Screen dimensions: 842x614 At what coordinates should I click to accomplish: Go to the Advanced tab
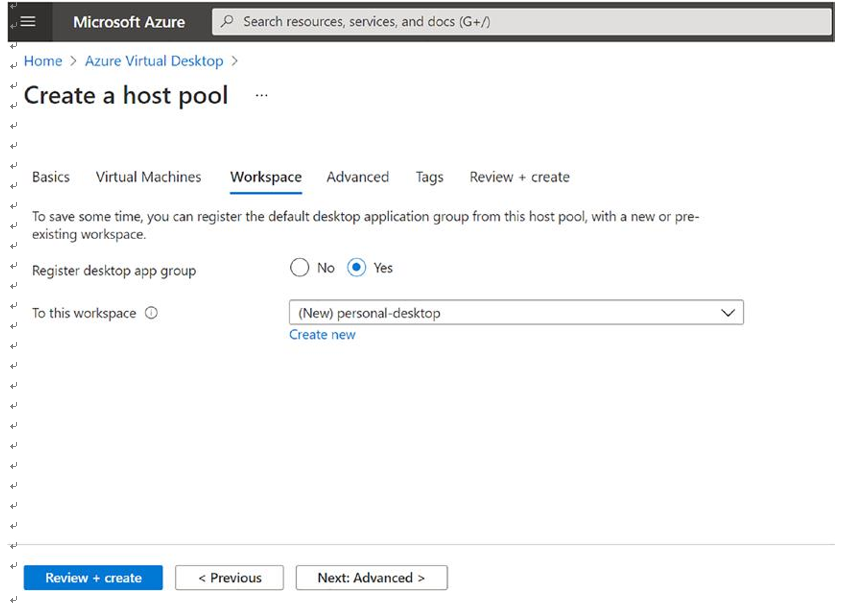point(358,177)
